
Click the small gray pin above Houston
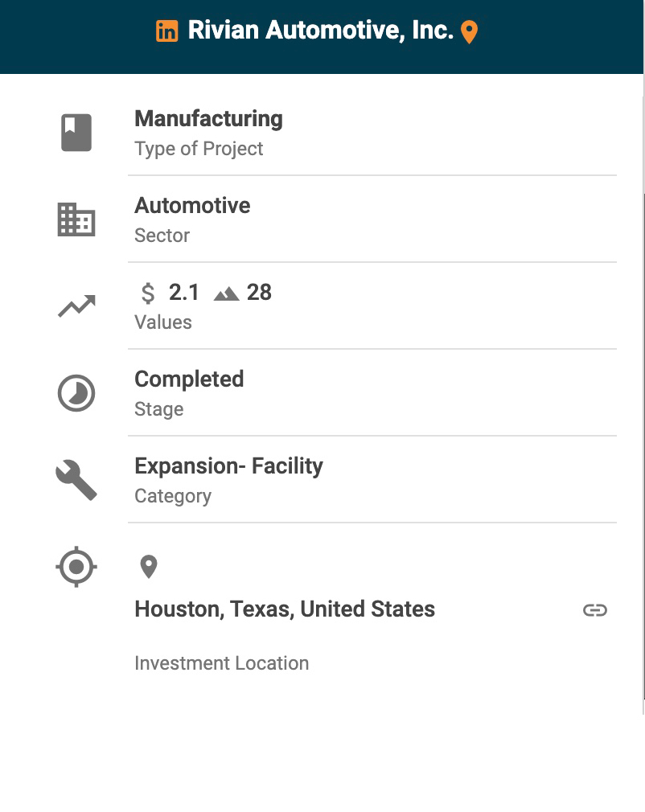[148, 567]
